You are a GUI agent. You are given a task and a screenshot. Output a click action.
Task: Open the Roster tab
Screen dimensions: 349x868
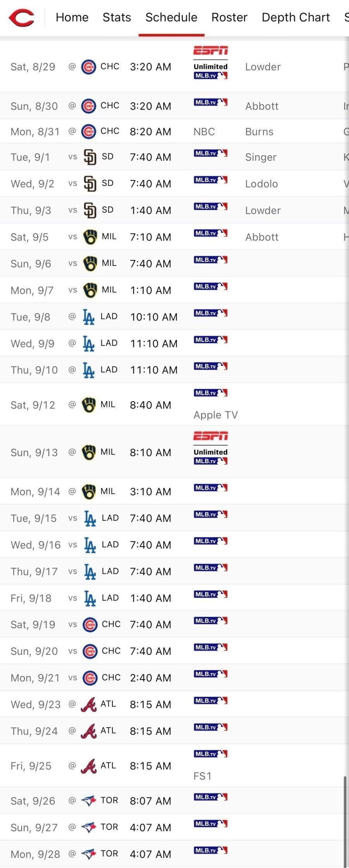229,17
